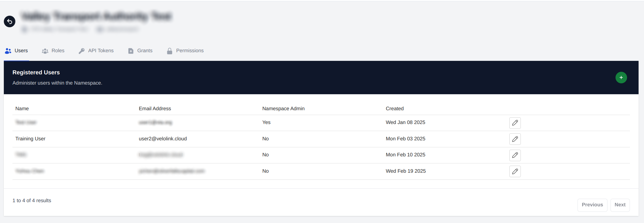
Task: Click the Namespace Admin column header
Action: pos(283,109)
